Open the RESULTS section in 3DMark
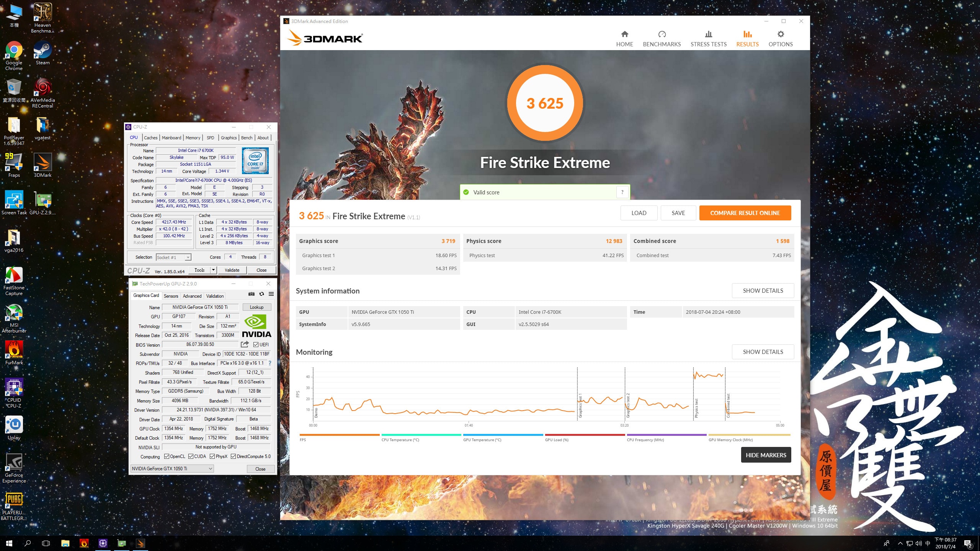980x551 pixels. 747,39
